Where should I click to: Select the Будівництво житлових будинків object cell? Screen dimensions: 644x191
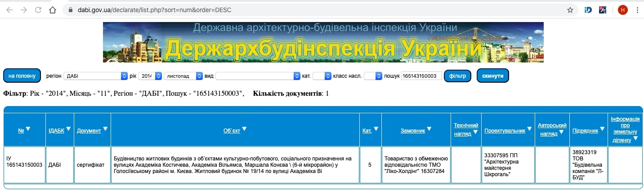(x=235, y=165)
